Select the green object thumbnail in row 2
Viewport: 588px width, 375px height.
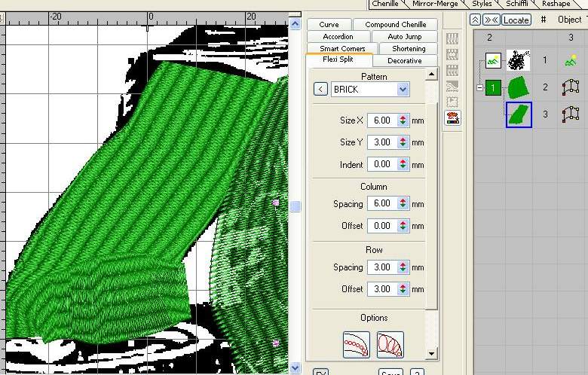tap(519, 87)
